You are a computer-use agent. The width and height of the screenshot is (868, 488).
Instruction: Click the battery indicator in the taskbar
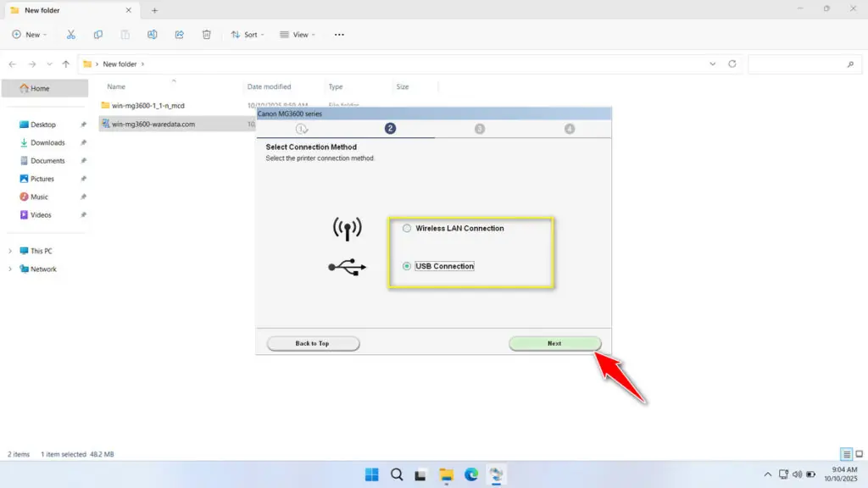coord(811,474)
